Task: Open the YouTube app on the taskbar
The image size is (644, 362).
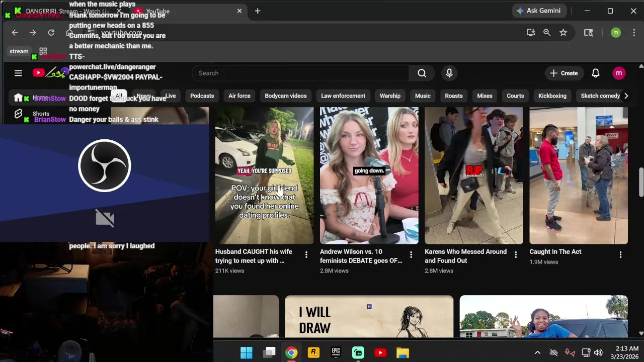Action: (x=380, y=352)
